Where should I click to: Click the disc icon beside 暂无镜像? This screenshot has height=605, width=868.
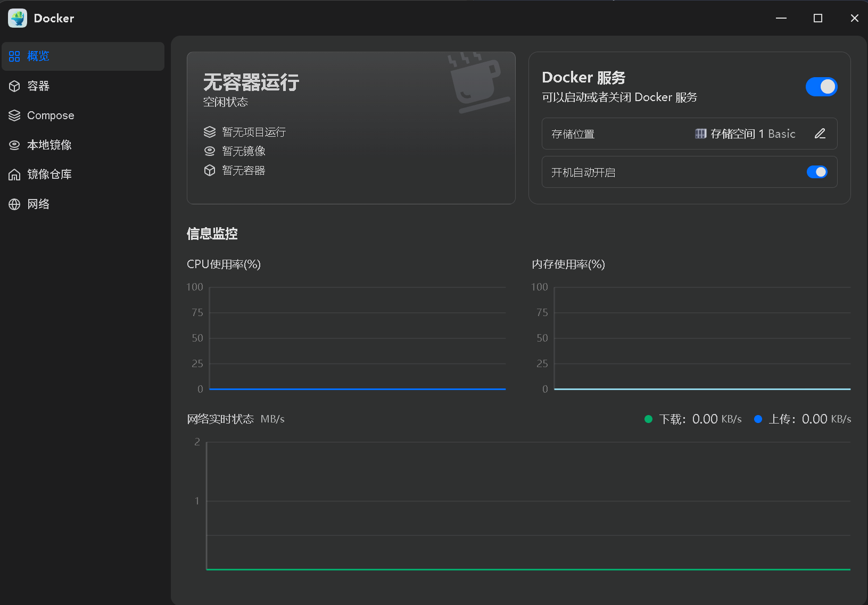point(210,151)
